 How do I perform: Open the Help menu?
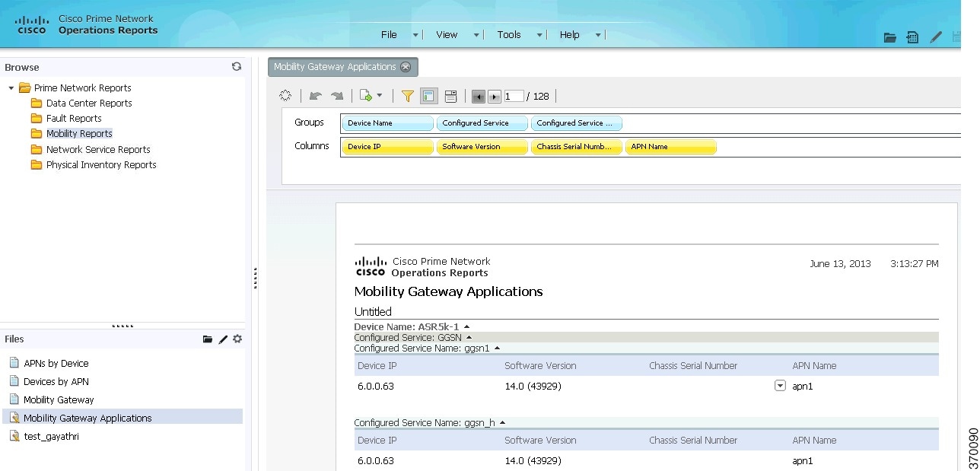pyautogui.click(x=569, y=35)
